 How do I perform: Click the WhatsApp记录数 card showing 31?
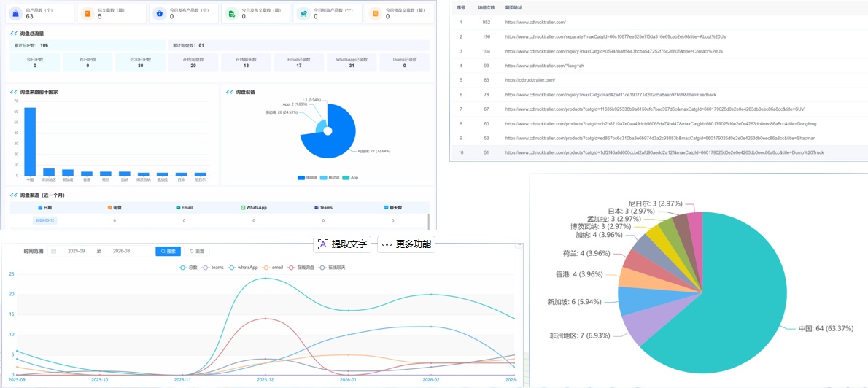click(x=352, y=62)
